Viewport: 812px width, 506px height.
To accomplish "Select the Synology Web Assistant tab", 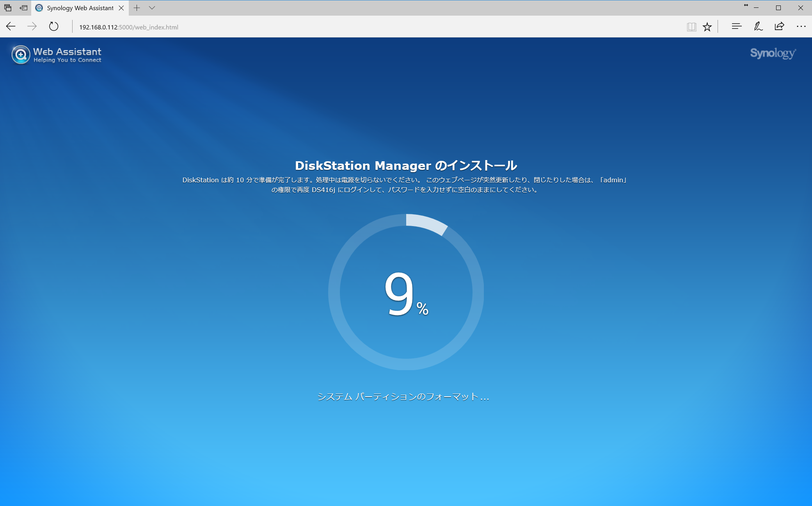I will pyautogui.click(x=80, y=8).
